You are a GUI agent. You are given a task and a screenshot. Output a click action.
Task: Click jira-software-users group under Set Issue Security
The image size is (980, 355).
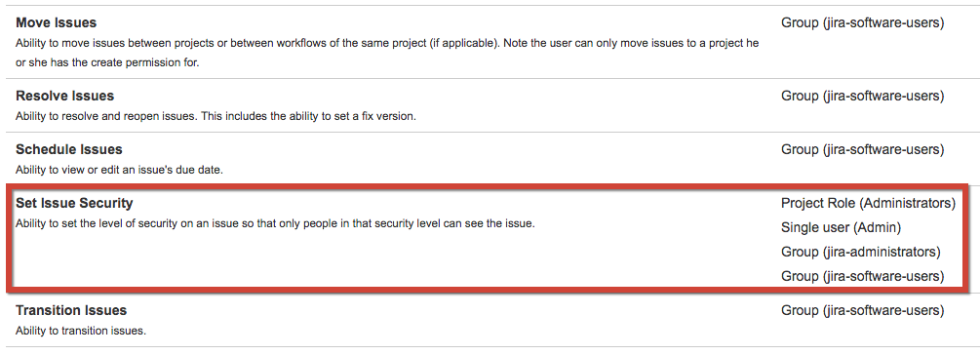coord(863,276)
